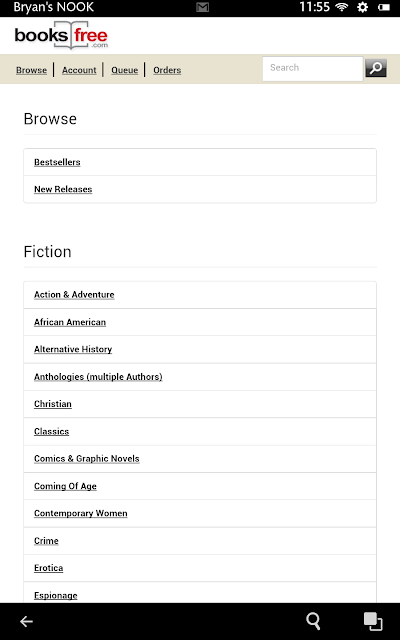Open the recent apps overlapping squares icon
400x640 pixels.
(x=373, y=621)
